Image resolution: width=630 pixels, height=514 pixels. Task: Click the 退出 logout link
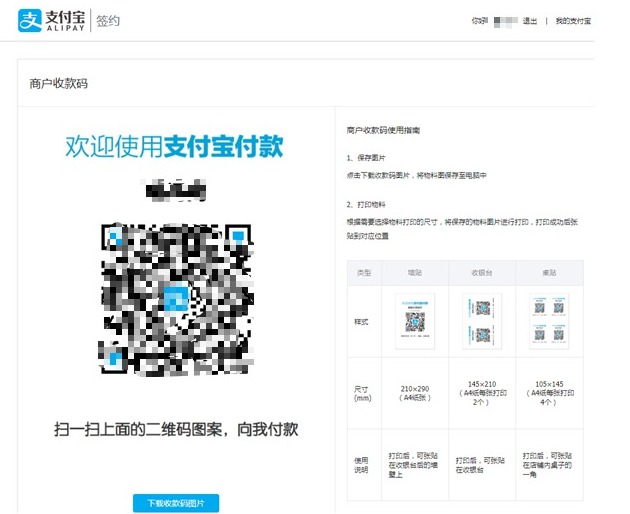point(530,21)
